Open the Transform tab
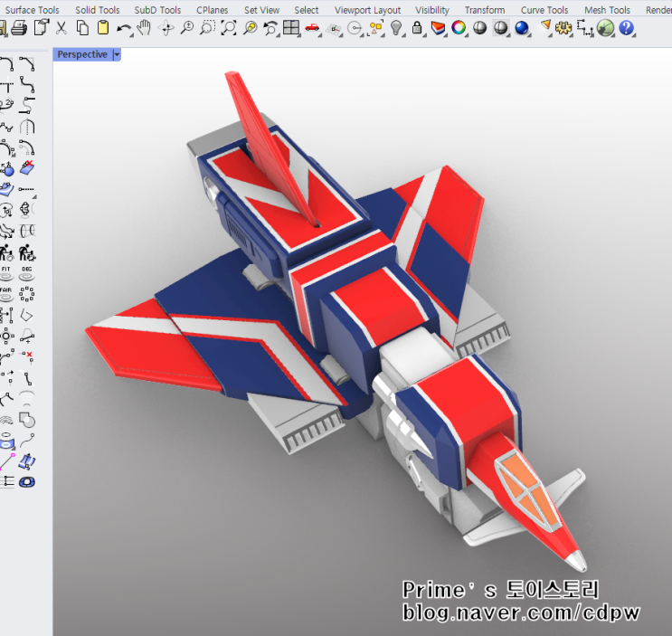 [x=485, y=9]
